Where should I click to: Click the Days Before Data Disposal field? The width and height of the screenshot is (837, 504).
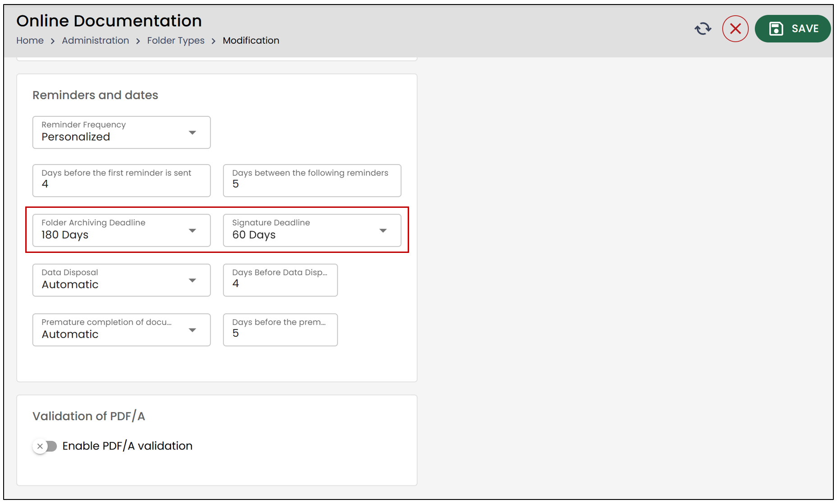280,280
